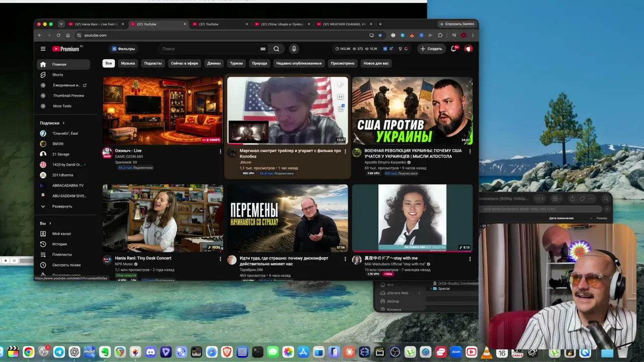Viewport: 644px width, 362px height.
Task: Start voice search with the microphone
Action: click(294, 49)
